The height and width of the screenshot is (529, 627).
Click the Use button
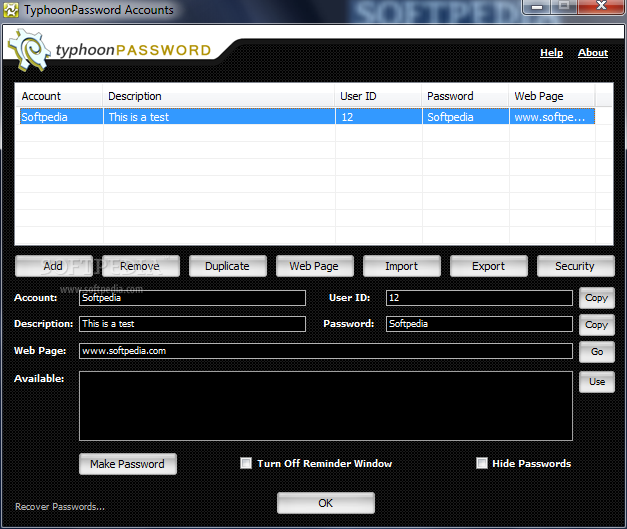click(597, 382)
